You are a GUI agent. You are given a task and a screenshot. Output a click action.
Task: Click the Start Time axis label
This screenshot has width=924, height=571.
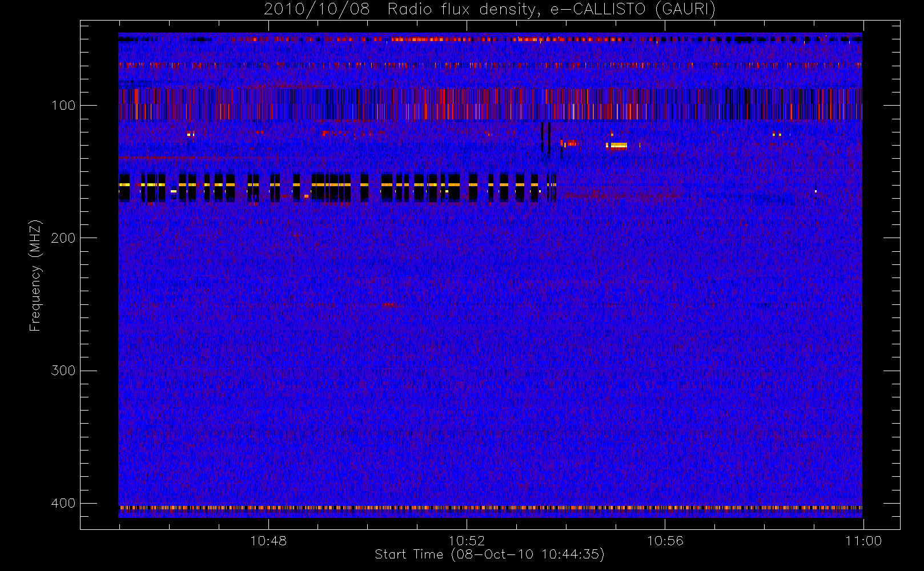pyautogui.click(x=489, y=554)
